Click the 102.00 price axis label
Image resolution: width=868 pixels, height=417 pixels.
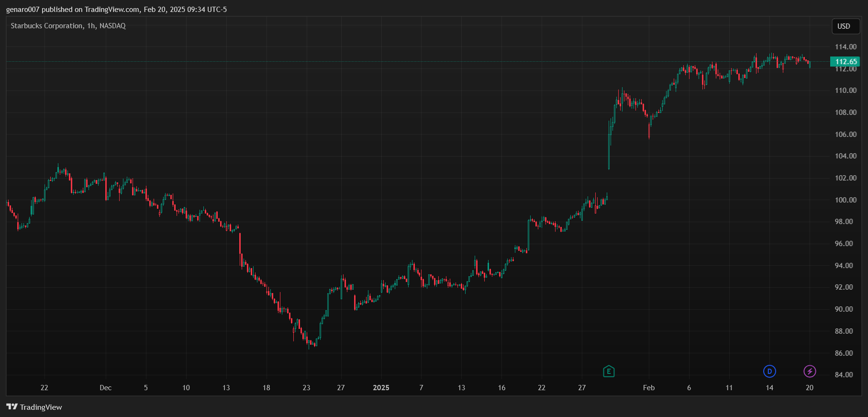846,178
